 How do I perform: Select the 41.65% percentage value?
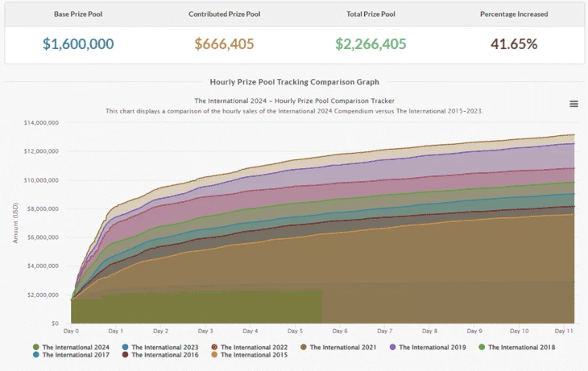tap(514, 43)
